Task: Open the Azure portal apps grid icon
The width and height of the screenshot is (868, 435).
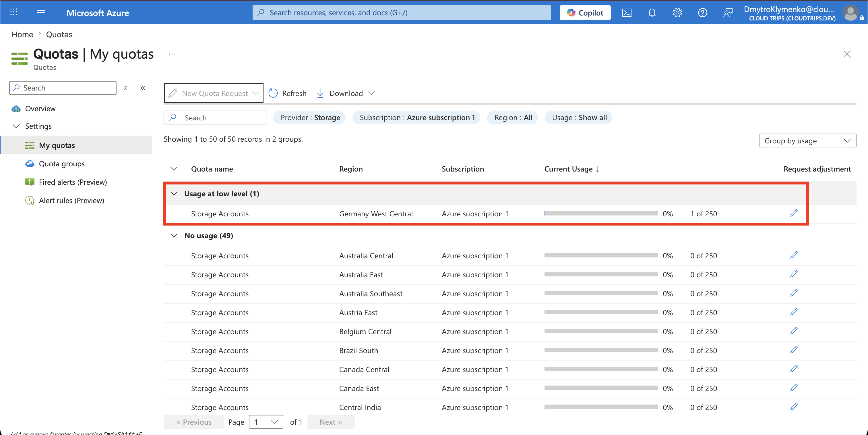Action: pyautogui.click(x=14, y=12)
